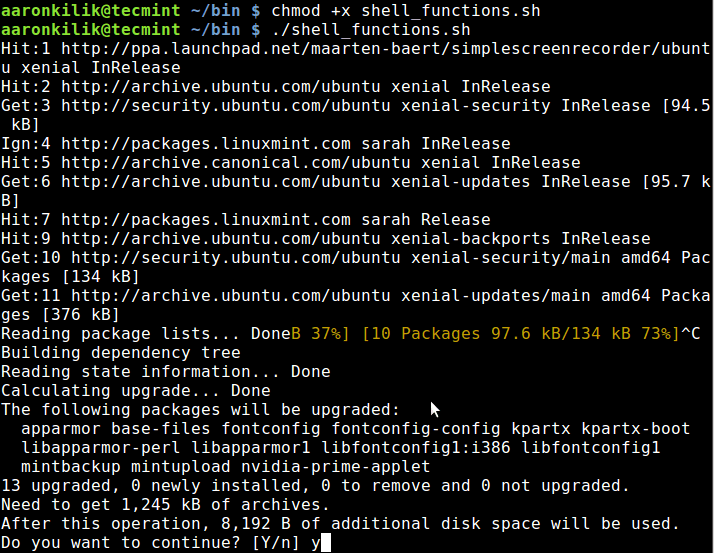This screenshot has height=553, width=714.
Task: Click the ^C interrupt characters
Action: click(x=690, y=333)
